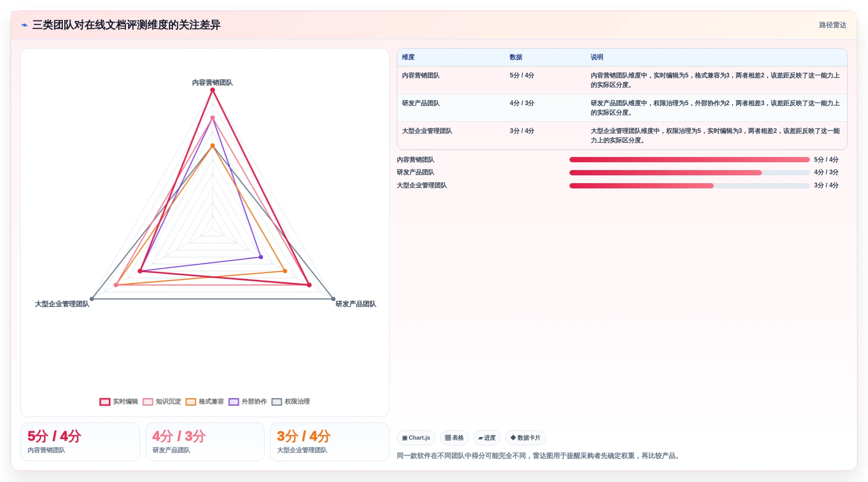Click the 研发产品团队 description in the 说明 column

pos(715,108)
